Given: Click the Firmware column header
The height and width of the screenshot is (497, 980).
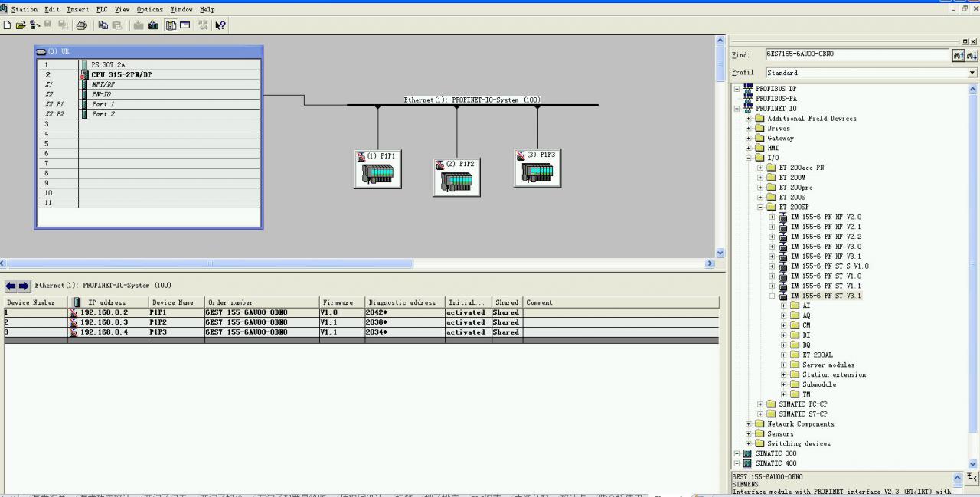Looking at the screenshot, I should tap(342, 302).
